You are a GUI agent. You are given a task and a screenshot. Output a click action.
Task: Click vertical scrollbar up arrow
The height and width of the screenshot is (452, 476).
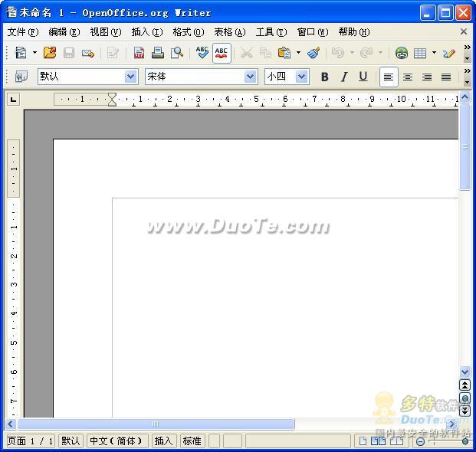click(465, 97)
